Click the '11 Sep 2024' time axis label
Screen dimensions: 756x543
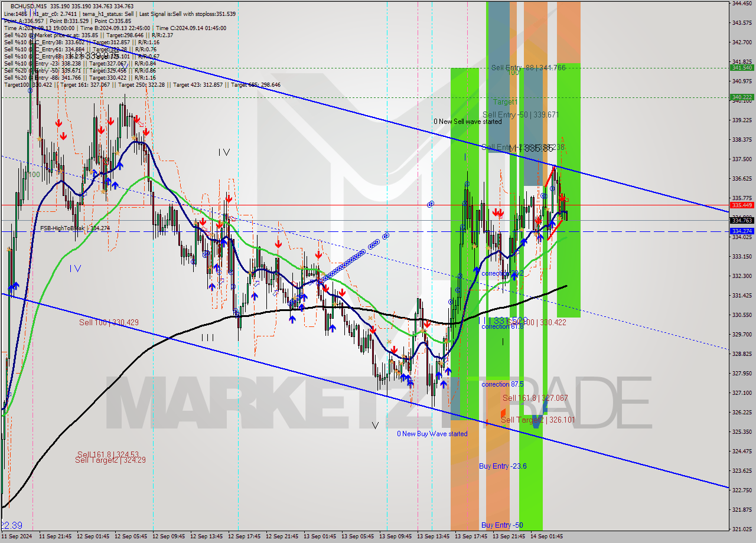17,537
